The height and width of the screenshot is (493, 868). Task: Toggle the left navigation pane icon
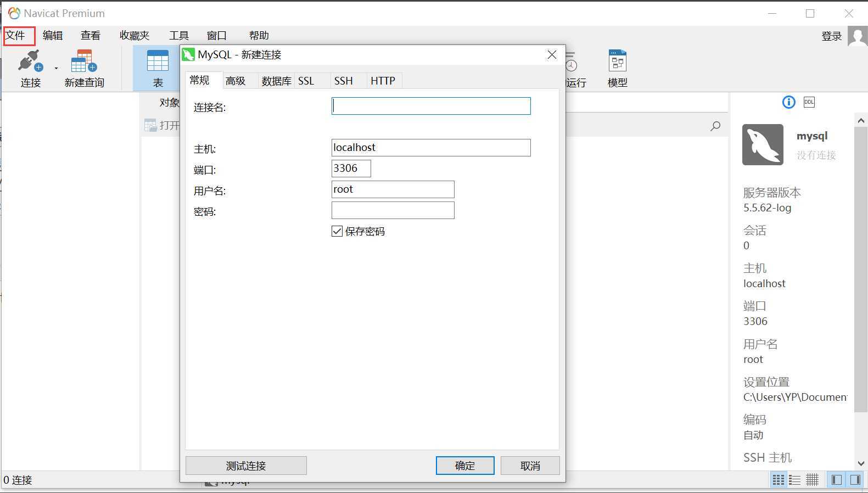pos(837,480)
